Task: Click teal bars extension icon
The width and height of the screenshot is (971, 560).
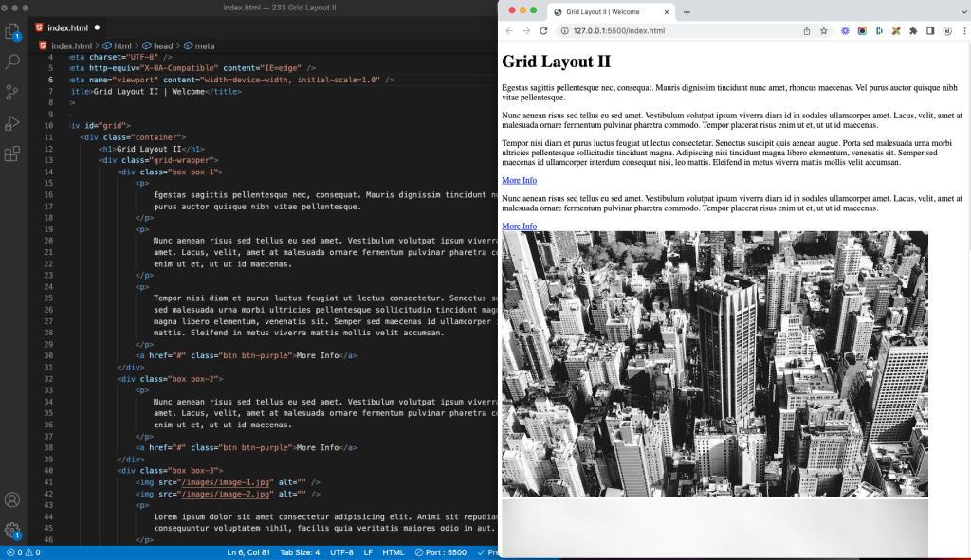Action: [879, 31]
